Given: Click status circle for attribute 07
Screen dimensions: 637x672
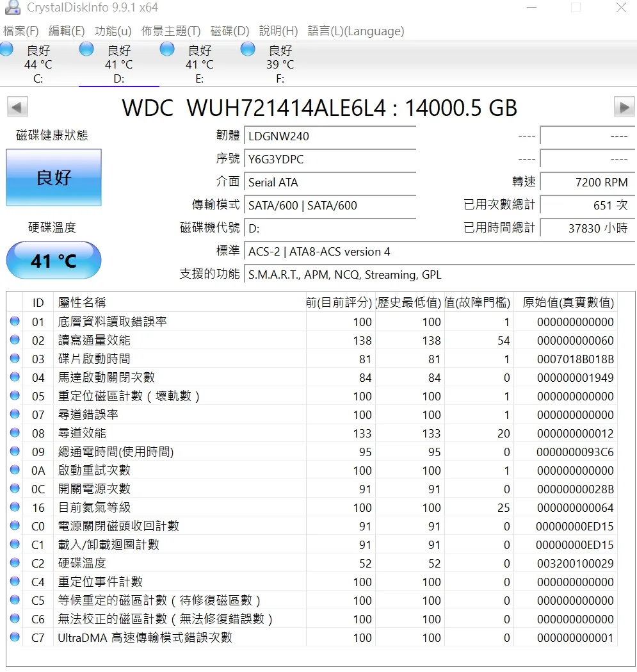Looking at the screenshot, I should (x=15, y=414).
